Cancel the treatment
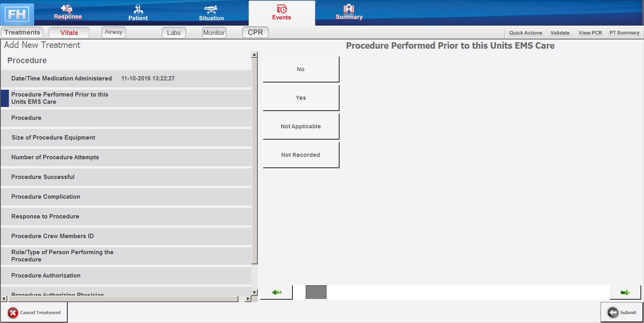Viewport: 644px width, 323px height. (x=34, y=313)
